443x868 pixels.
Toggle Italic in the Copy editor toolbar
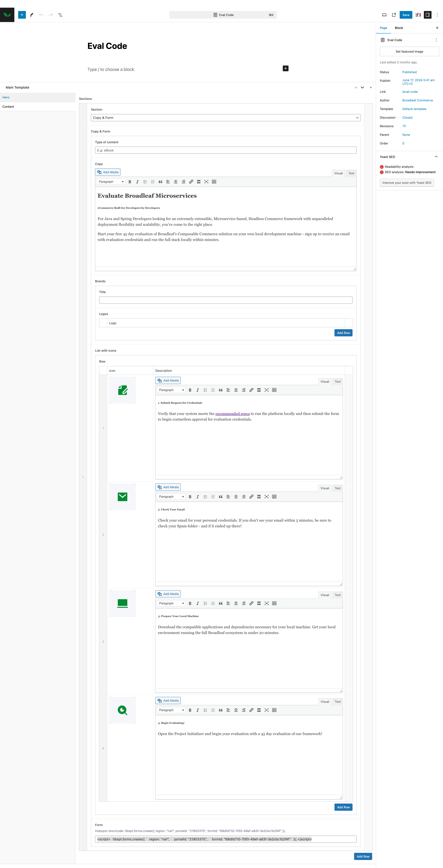[137, 182]
